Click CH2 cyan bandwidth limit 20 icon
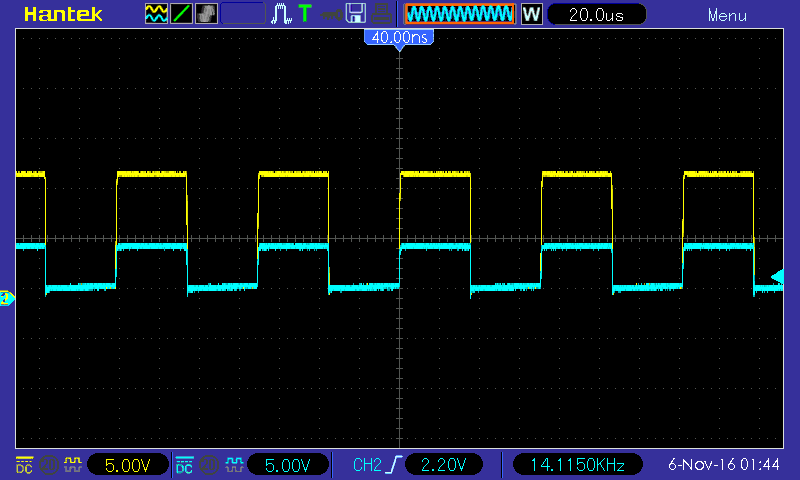 [x=209, y=465]
